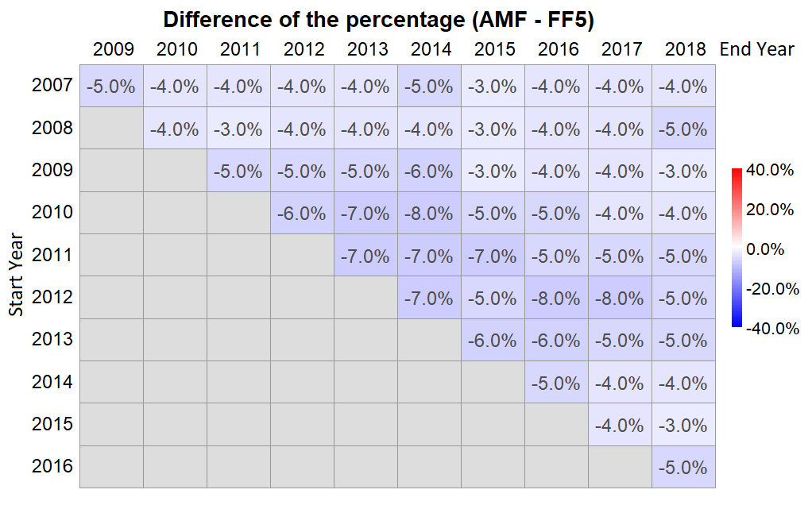Click the red-to-blue color scale bar

(x=736, y=248)
